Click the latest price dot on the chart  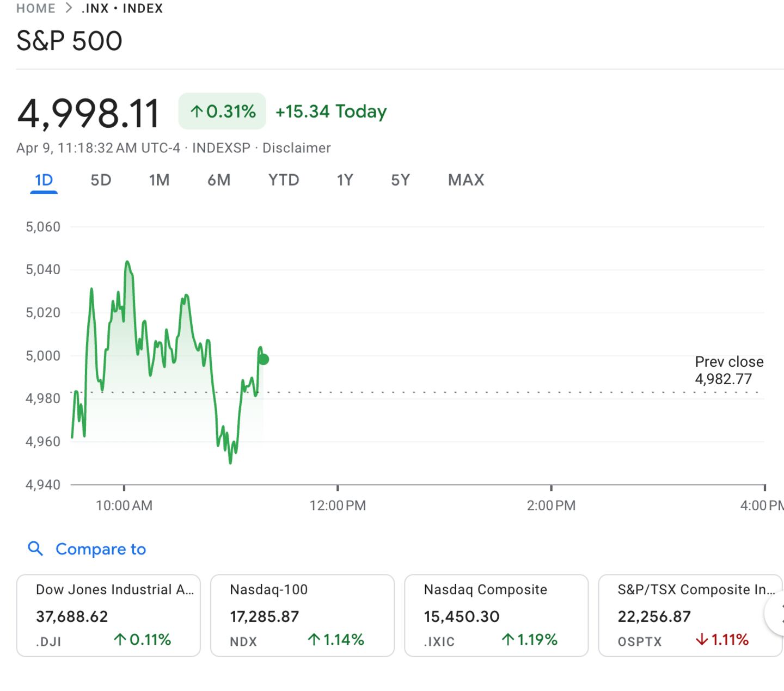coord(263,359)
